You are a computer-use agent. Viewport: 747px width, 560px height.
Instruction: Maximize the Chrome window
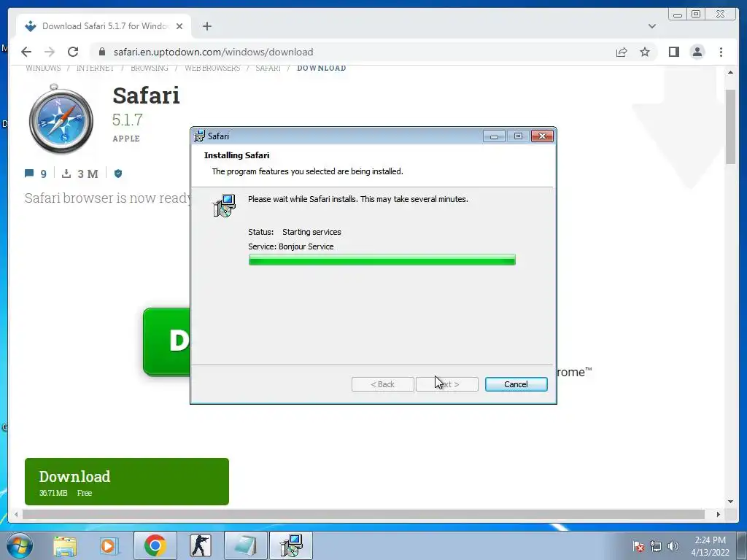coord(695,15)
